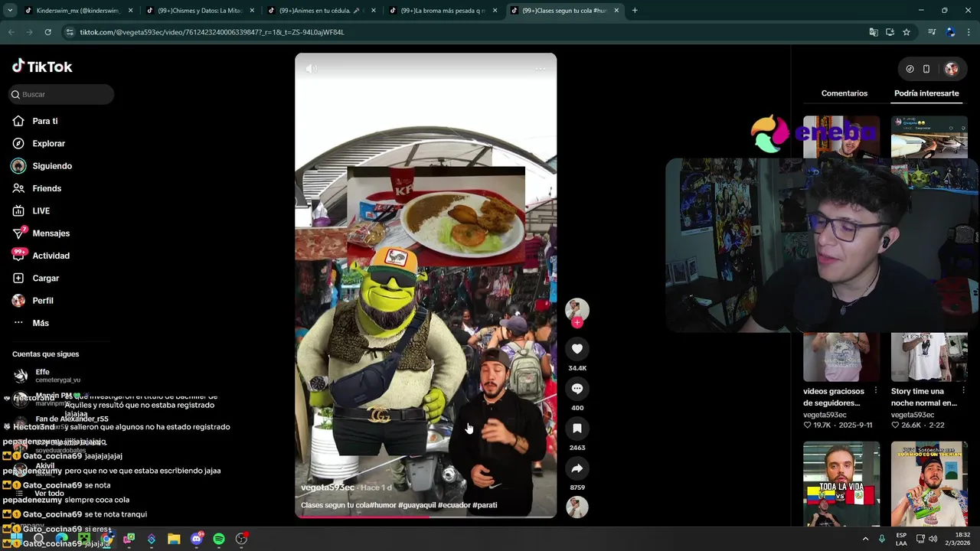Click the #parati hashtag in the caption
The height and width of the screenshot is (551, 980).
pyautogui.click(x=485, y=505)
